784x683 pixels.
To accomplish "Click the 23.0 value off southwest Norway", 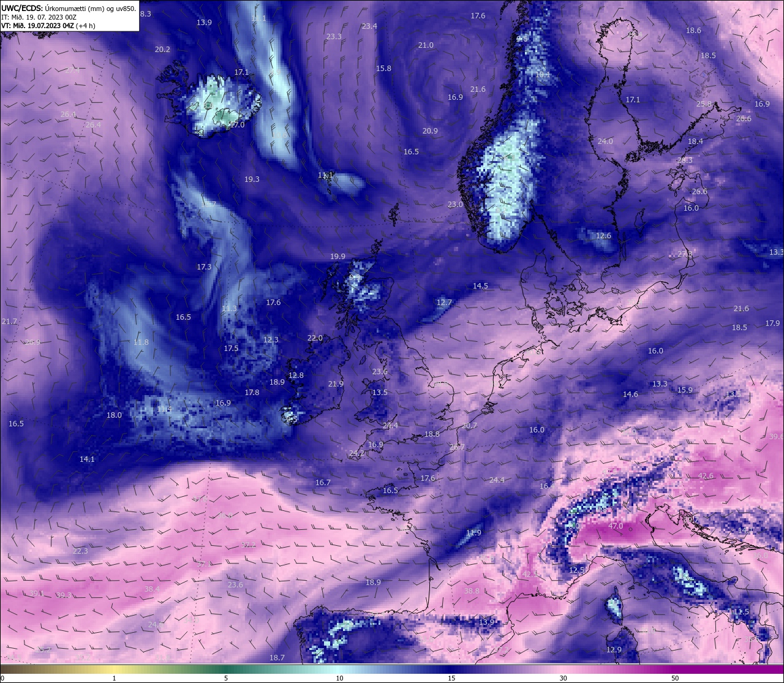I will coord(455,204).
